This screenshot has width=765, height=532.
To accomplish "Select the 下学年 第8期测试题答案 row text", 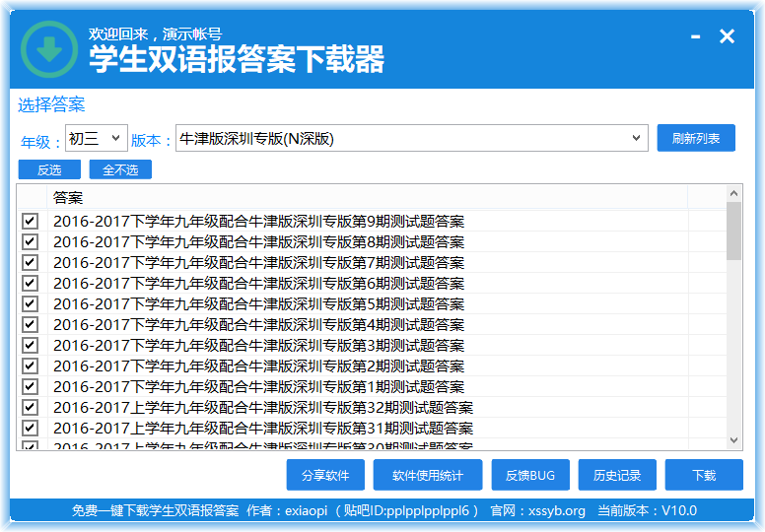I will 258,241.
